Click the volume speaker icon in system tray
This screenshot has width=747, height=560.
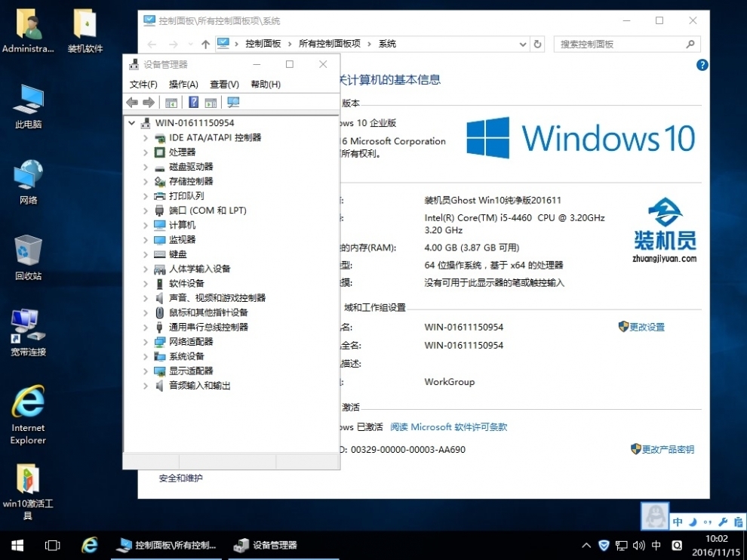[638, 545]
